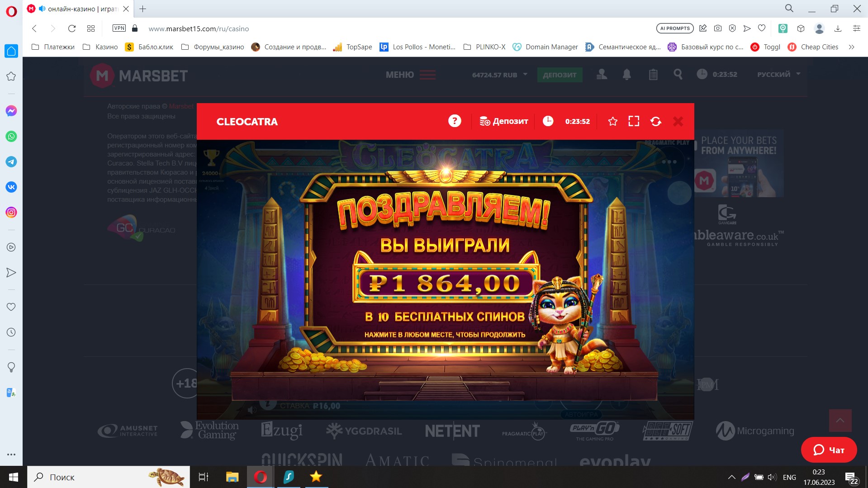Jump to page top with the arrow button

pos(840,420)
